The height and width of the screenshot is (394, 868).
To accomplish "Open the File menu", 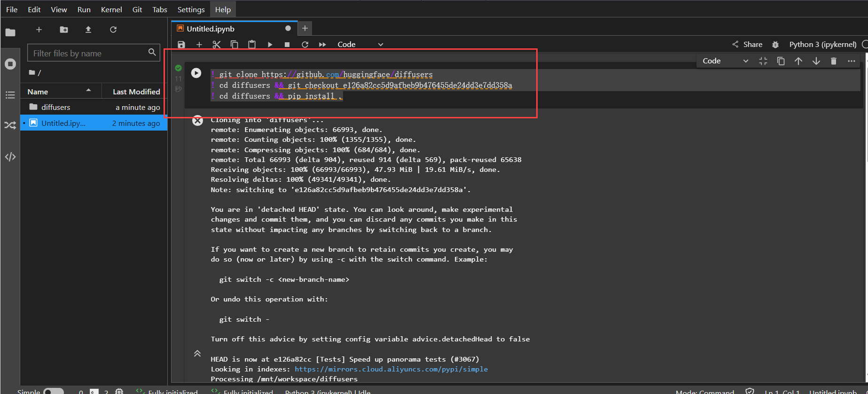I will [12, 9].
